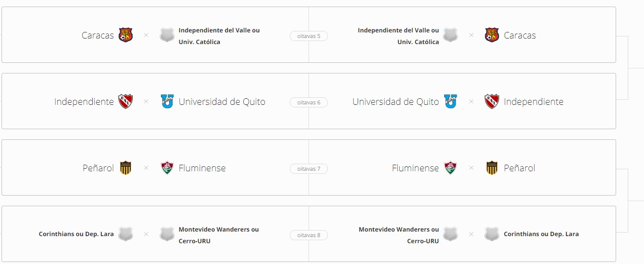Click Corinthians ou Dep. Lara text in right match

541,234
